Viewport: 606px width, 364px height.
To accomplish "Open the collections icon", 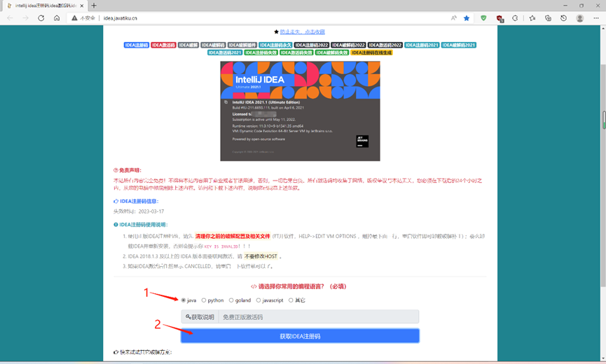I will tap(548, 18).
